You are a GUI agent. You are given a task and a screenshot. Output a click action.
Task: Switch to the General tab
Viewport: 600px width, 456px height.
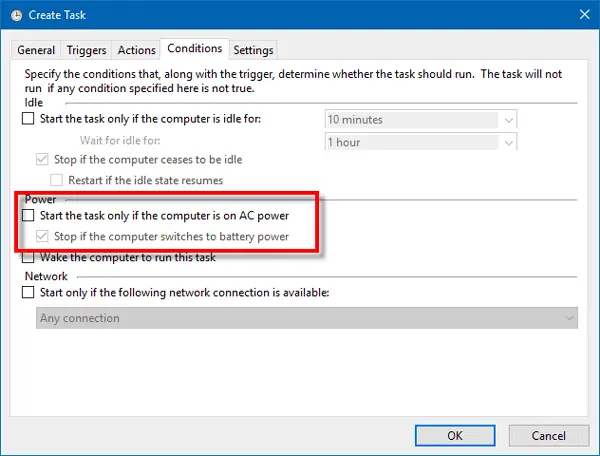36,50
